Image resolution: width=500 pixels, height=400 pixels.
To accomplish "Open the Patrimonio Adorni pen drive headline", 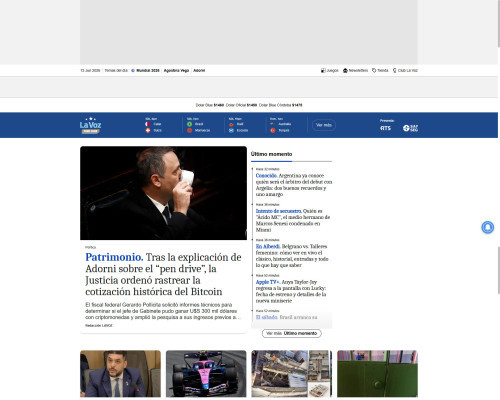I will pyautogui.click(x=163, y=274).
